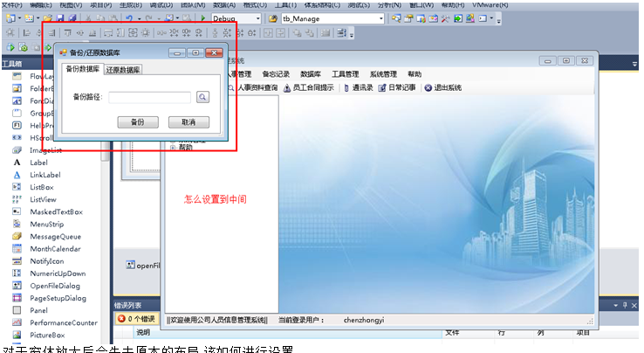This screenshot has width=644, height=353.
Task: Open the tb_Manage find combo box
Action: tap(332, 18)
